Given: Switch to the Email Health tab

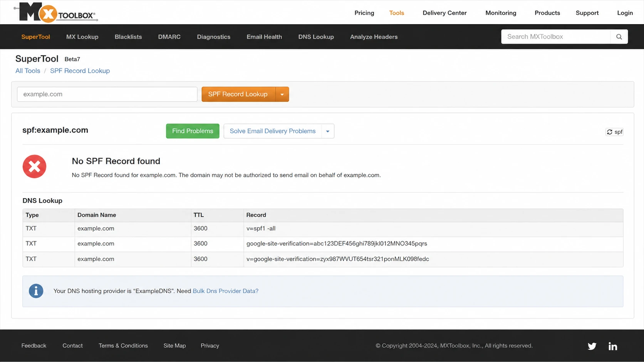Looking at the screenshot, I should 264,37.
